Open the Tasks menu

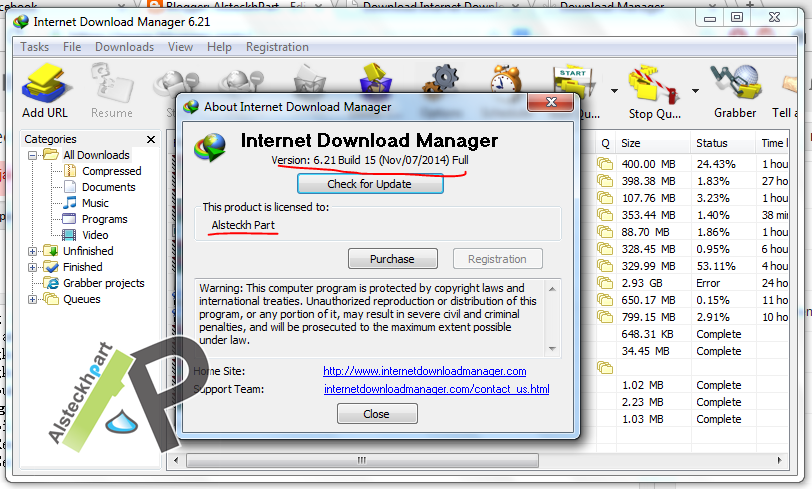pos(35,47)
